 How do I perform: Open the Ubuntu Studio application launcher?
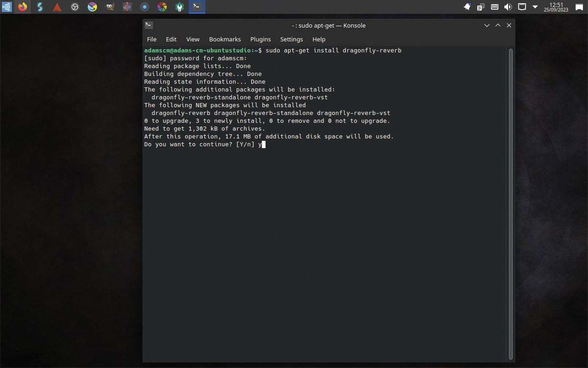(6, 6)
